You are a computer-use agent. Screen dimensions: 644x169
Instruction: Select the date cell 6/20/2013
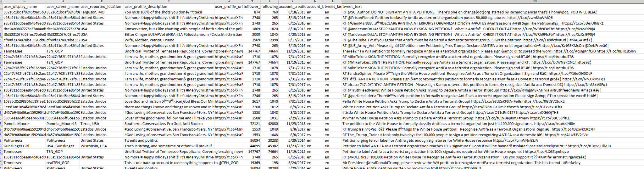point(292,35)
